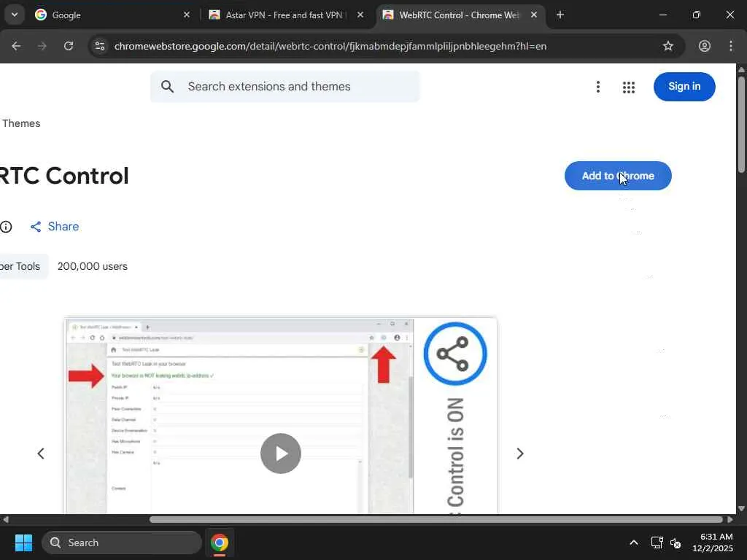
Task: Go to the Themes section
Action: point(21,123)
